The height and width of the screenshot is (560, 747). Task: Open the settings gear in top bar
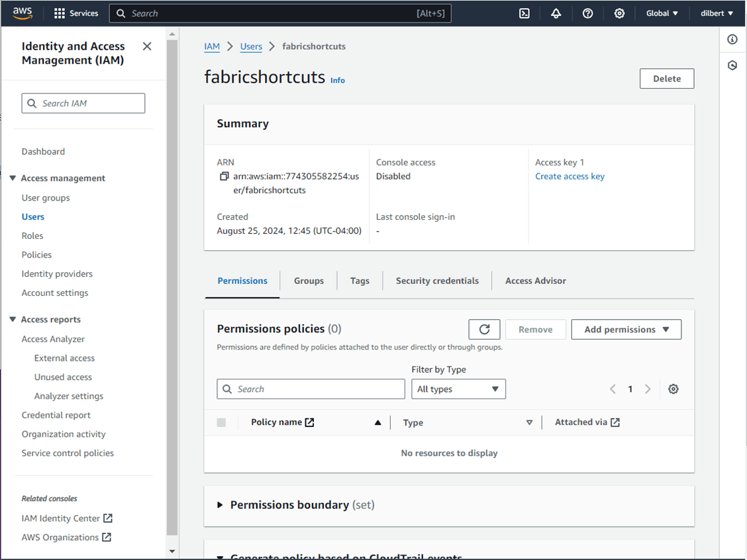click(619, 13)
